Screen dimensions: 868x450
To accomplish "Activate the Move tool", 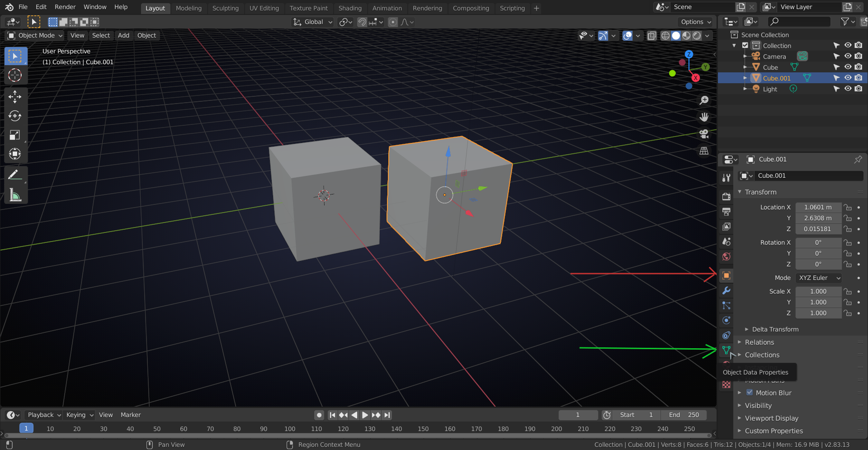I will click(x=15, y=96).
